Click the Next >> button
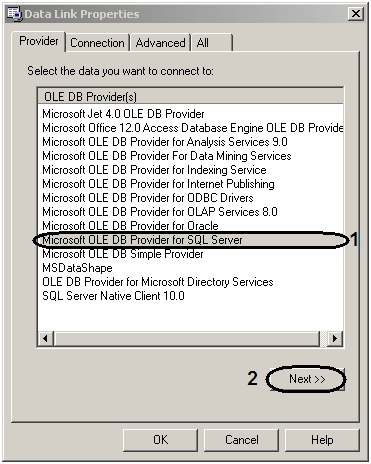 [306, 379]
